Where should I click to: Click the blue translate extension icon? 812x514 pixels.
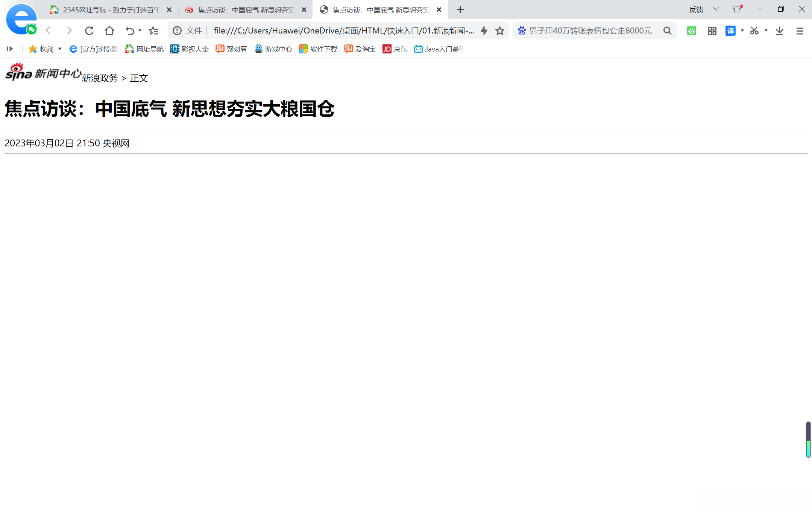[730, 30]
